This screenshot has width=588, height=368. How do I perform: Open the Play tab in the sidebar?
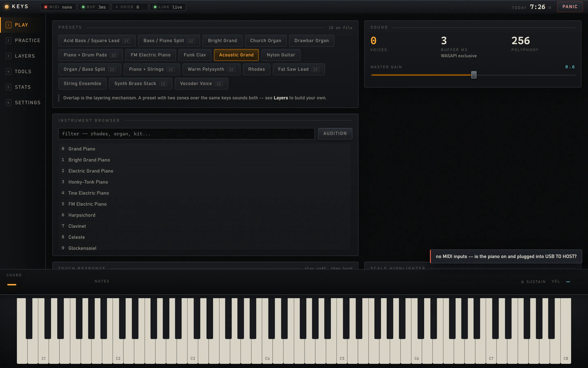23,25
